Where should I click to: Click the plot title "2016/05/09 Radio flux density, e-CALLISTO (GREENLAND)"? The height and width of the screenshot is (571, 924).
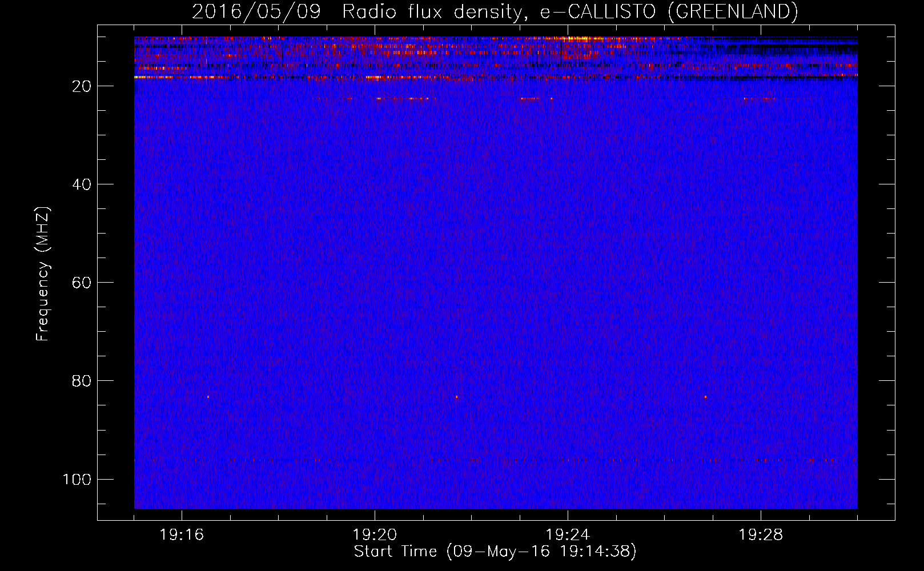point(495,11)
